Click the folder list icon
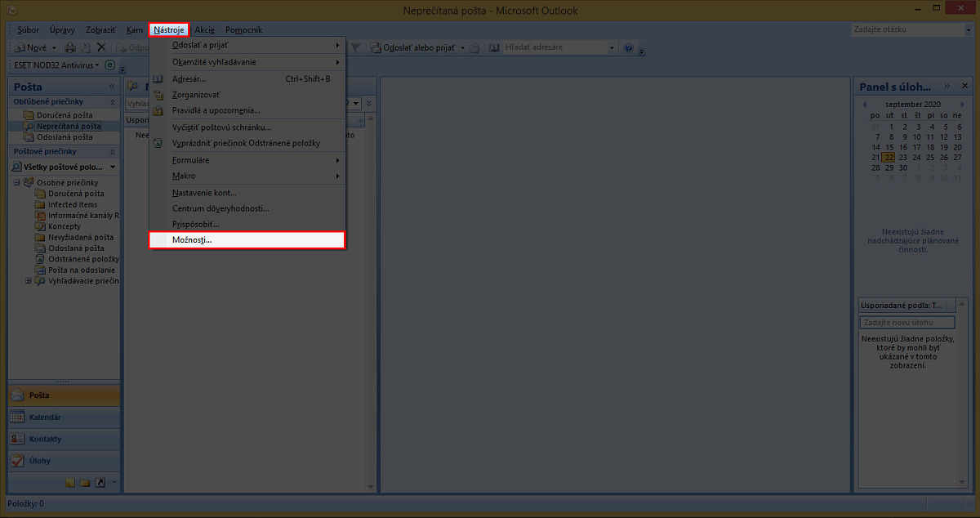980x518 pixels. point(85,483)
